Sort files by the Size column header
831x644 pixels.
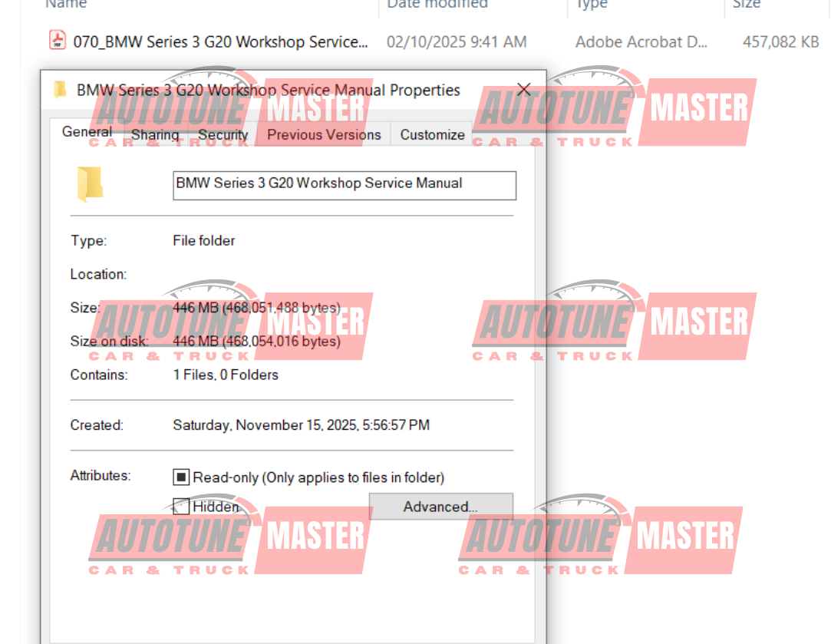[x=746, y=5]
